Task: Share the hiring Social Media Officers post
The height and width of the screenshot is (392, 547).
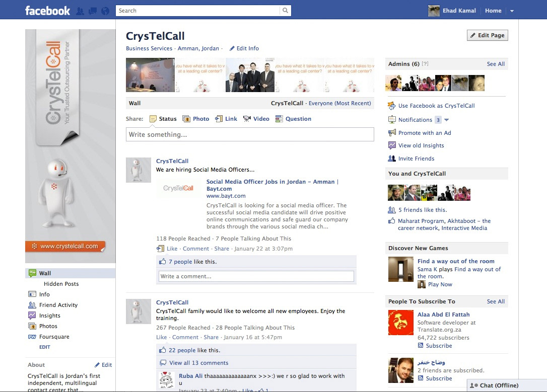Action: [222, 249]
